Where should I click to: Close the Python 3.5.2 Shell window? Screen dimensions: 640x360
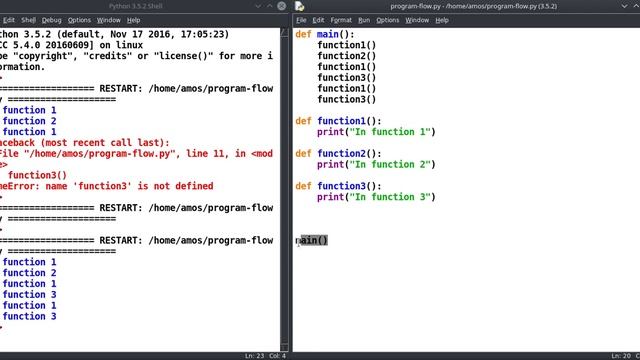click(282, 6)
